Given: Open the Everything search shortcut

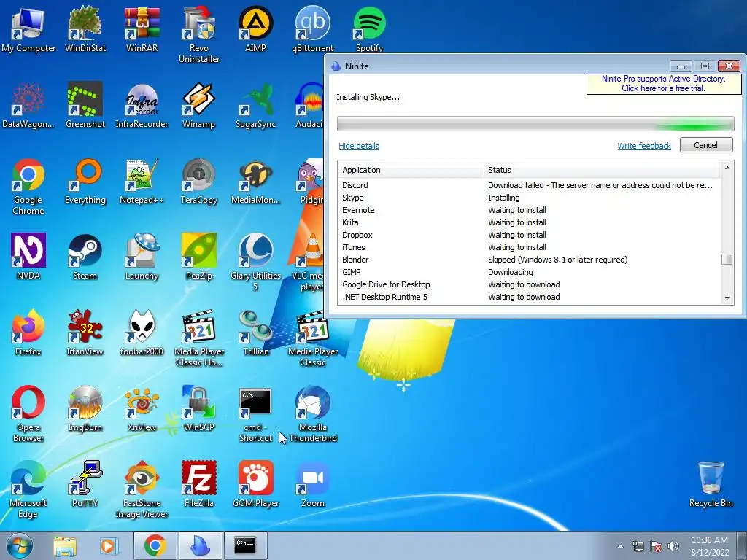Looking at the screenshot, I should pos(85,181).
